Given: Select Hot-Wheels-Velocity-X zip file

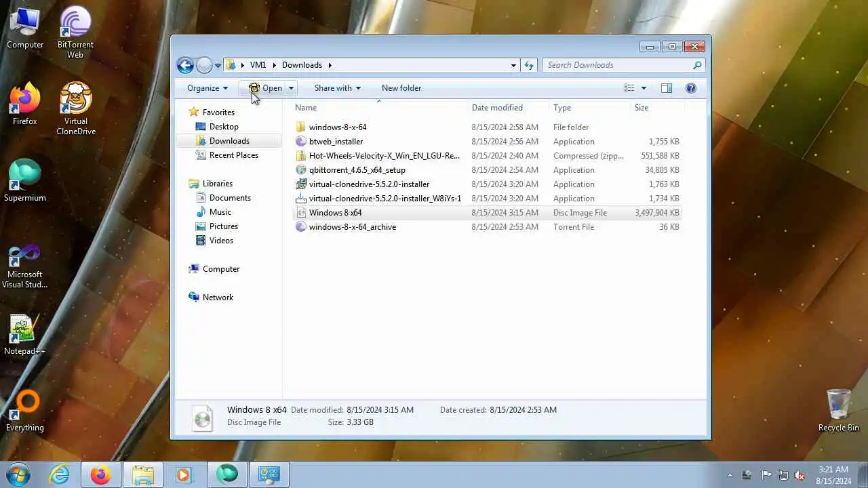Looking at the screenshot, I should 384,156.
